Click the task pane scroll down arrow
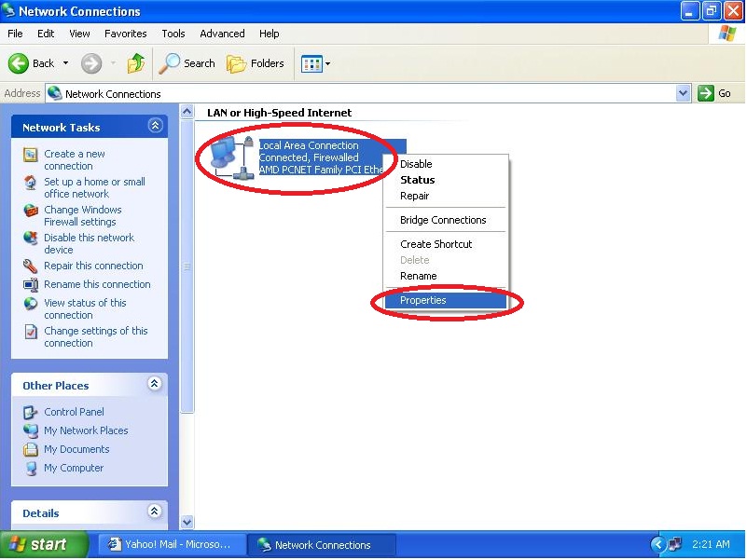This screenshot has height=560, width=747. click(x=187, y=522)
